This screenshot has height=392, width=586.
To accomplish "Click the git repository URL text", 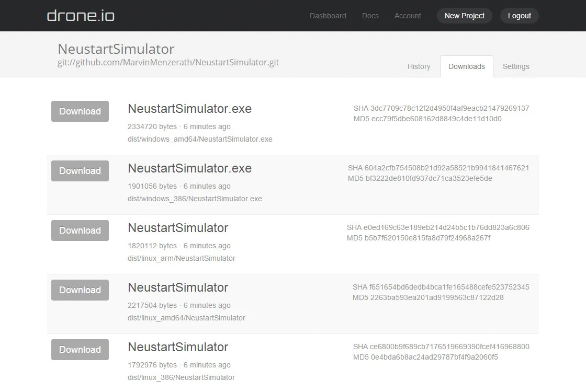I will point(168,62).
